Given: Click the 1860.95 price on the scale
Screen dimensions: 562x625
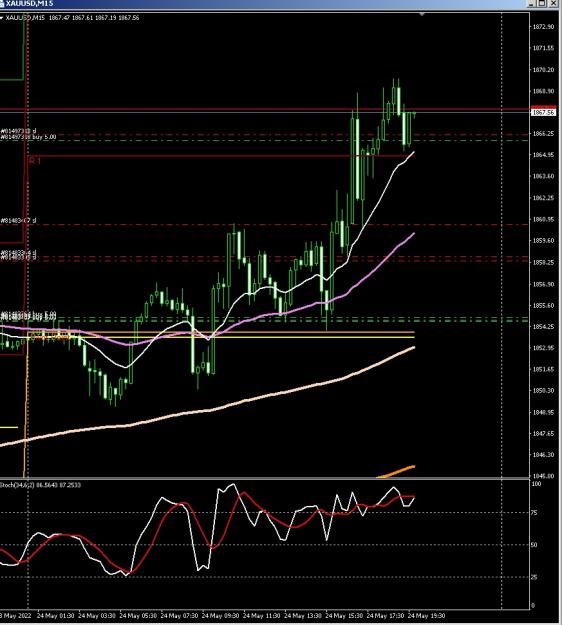Looking at the screenshot, I should pyautogui.click(x=543, y=219).
